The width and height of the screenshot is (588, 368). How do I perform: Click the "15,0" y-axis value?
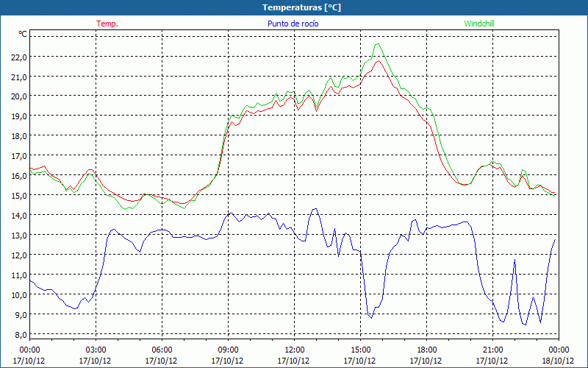pos(19,196)
